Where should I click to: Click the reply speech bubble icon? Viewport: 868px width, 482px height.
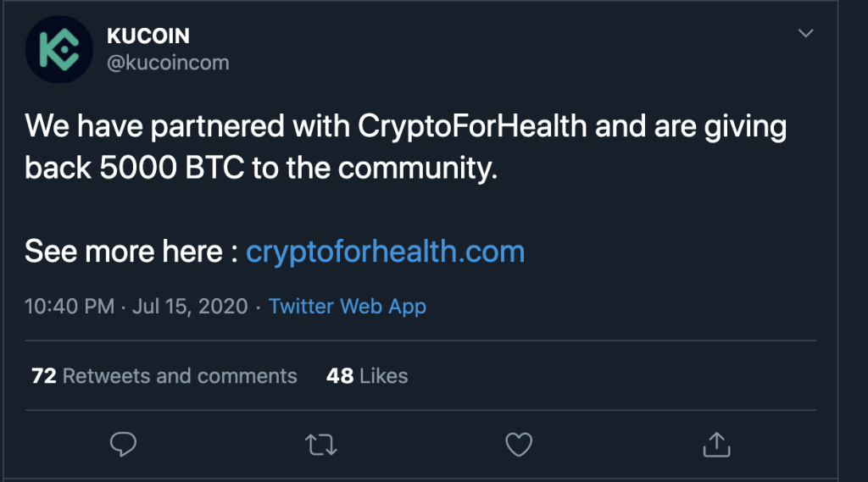point(124,444)
